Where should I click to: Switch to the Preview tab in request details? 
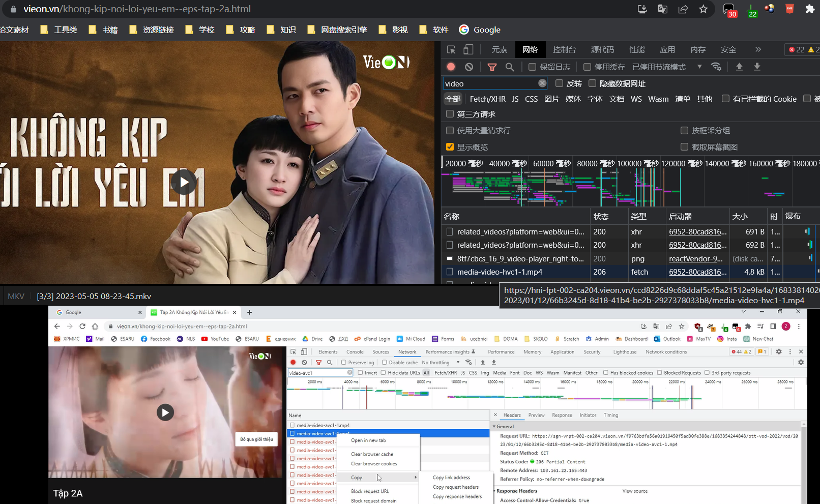[536, 415]
